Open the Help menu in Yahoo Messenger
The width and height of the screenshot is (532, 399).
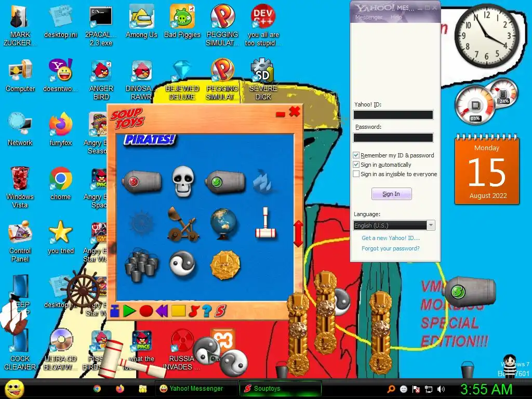coord(396,17)
